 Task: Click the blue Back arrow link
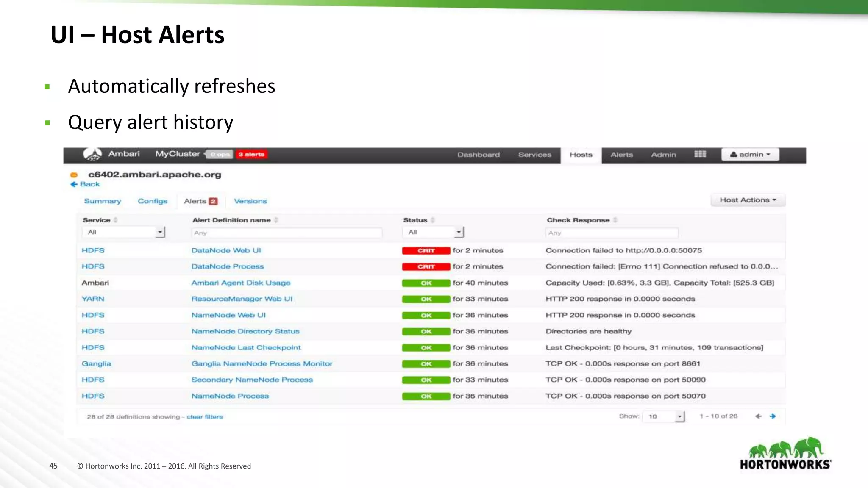[x=85, y=184]
